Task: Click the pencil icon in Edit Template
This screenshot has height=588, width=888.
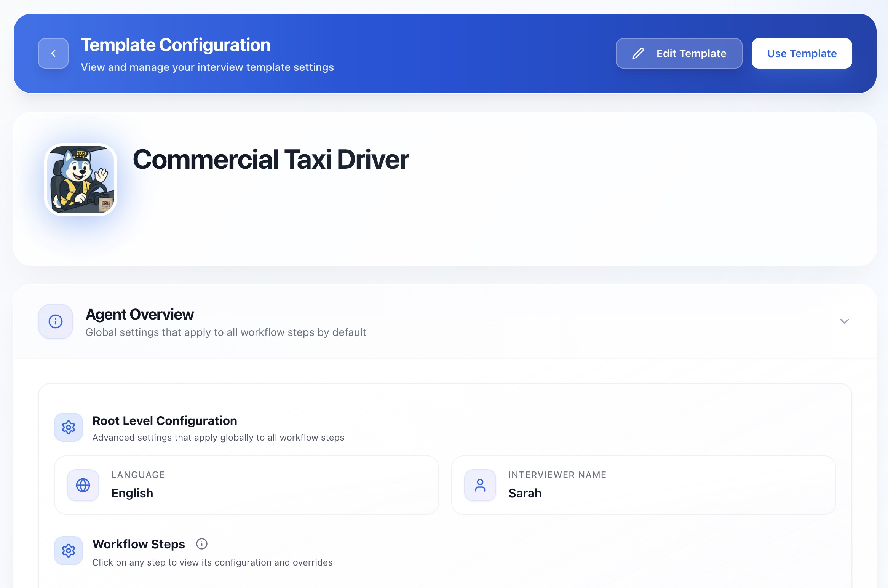Action: [638, 53]
